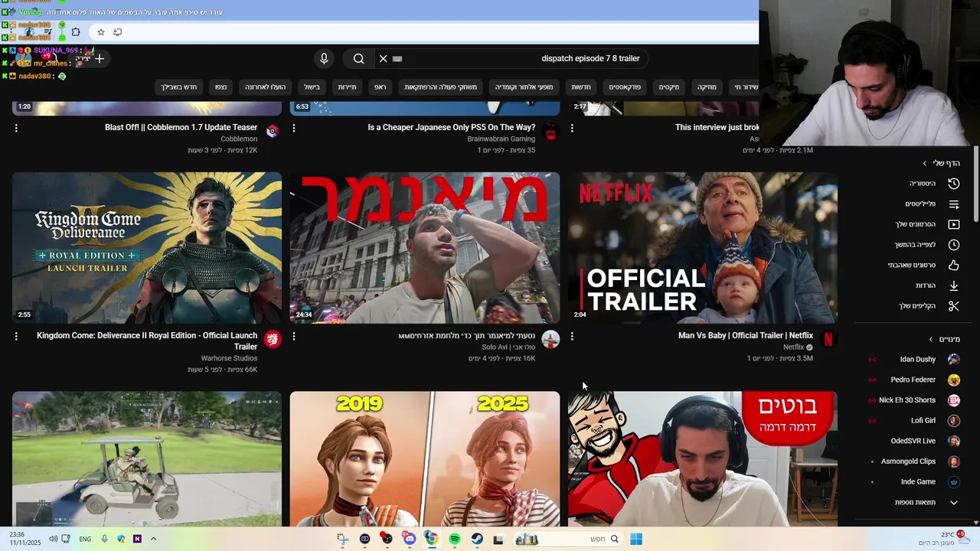The image size is (980, 551).
Task: Click the Windows Start button
Action: tap(636, 540)
